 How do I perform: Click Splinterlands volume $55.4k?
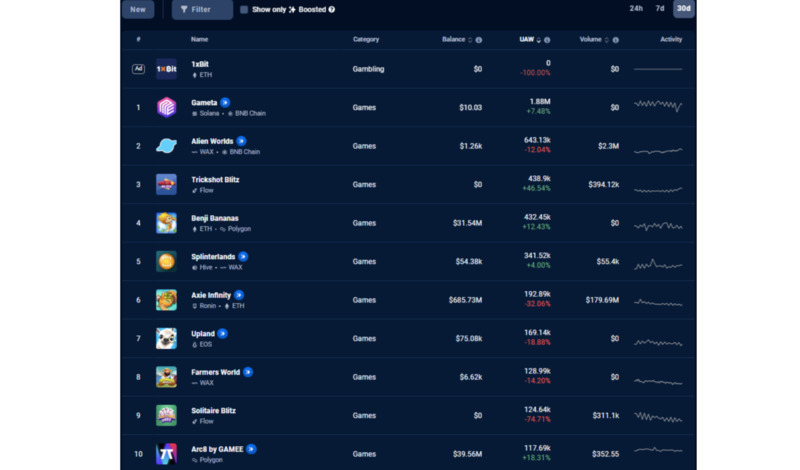click(608, 261)
